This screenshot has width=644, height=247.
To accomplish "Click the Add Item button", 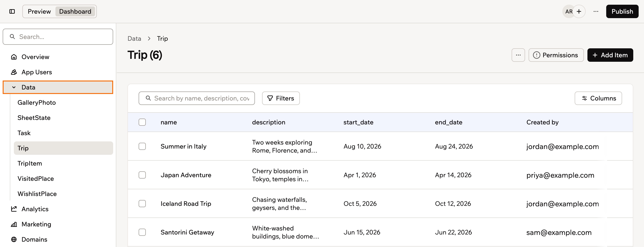I will click(610, 55).
